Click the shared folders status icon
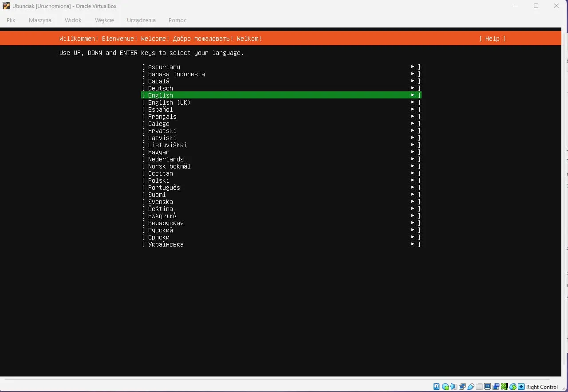 [479, 387]
